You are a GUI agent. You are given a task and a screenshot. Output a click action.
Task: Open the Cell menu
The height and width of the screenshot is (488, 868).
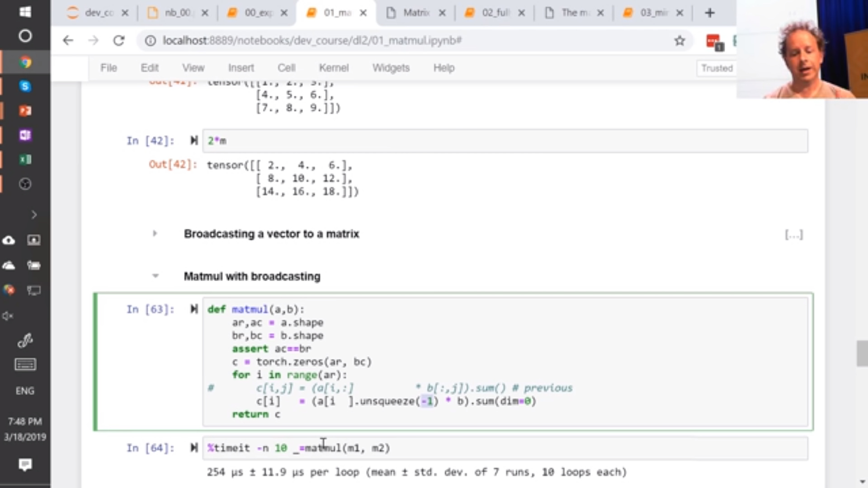pos(286,68)
